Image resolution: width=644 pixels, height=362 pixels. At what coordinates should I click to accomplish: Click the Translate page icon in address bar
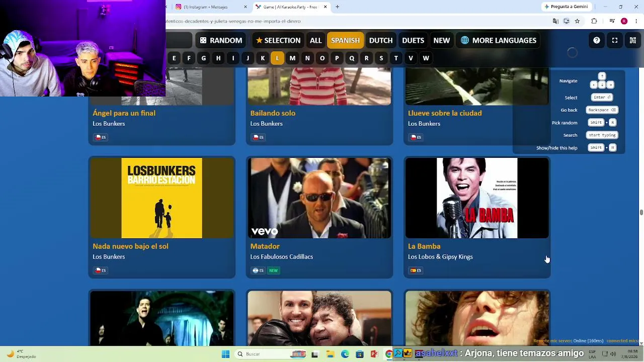point(555,21)
